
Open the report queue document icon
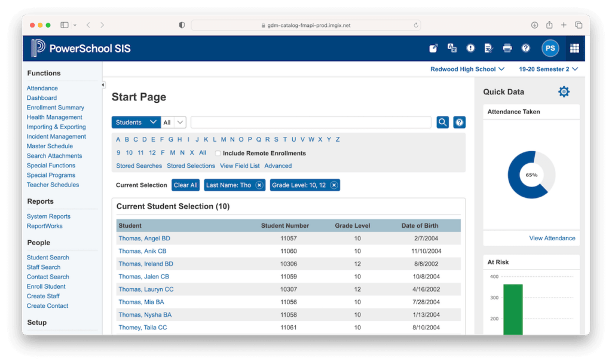pyautogui.click(x=488, y=48)
